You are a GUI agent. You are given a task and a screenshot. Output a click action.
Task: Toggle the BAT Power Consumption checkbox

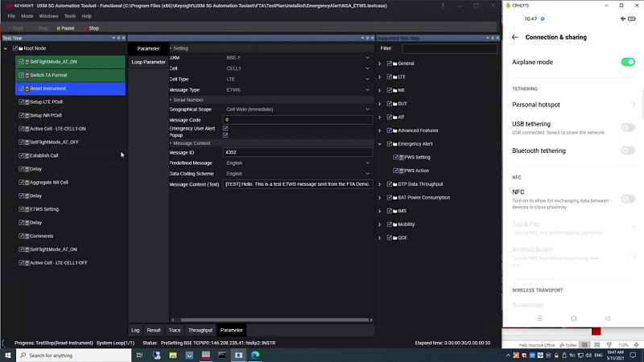point(390,197)
